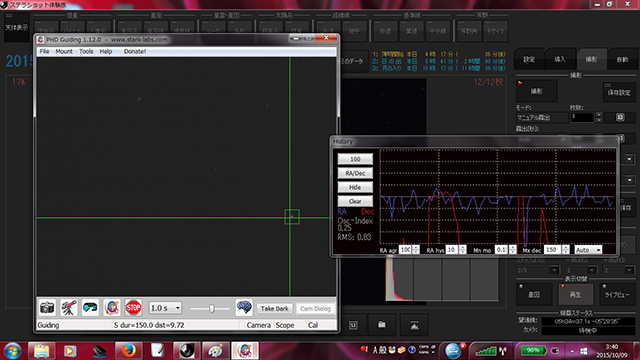Image resolution: width=640 pixels, height=360 pixels.
Task: Open the Paint palette taskbar icon
Action: click(x=216, y=351)
